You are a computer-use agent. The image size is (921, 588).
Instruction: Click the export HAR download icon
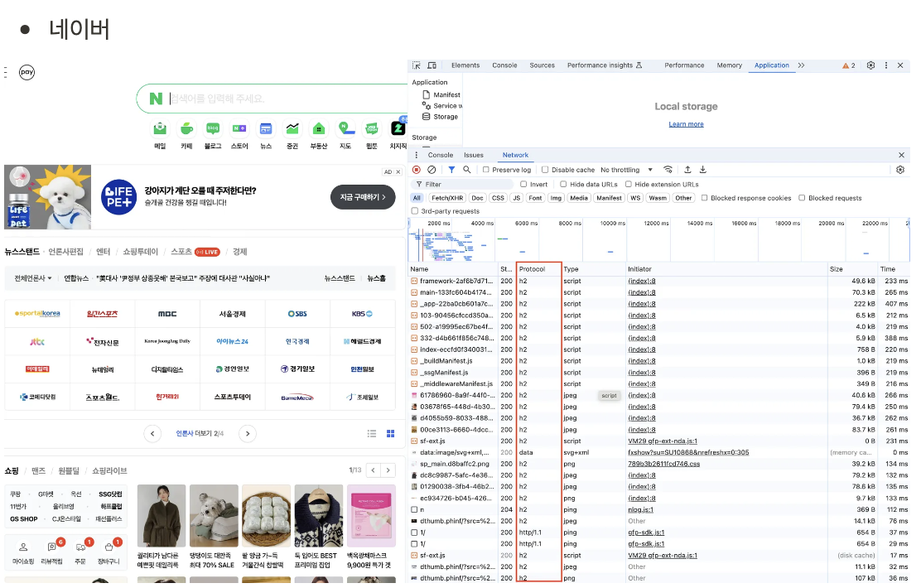tap(702, 170)
